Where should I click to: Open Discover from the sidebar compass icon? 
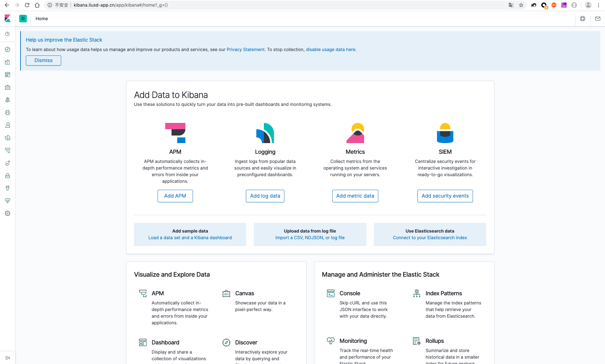coord(8,49)
